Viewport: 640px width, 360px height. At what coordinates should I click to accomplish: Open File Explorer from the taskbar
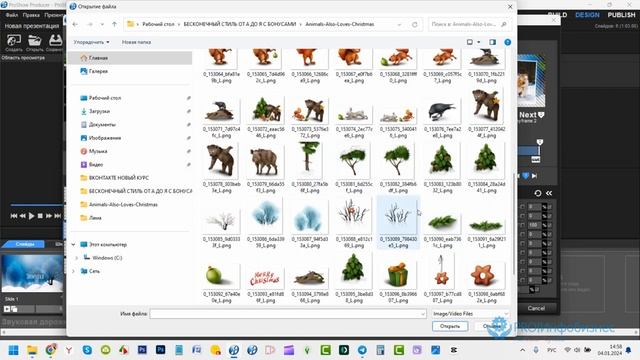click(x=32, y=350)
